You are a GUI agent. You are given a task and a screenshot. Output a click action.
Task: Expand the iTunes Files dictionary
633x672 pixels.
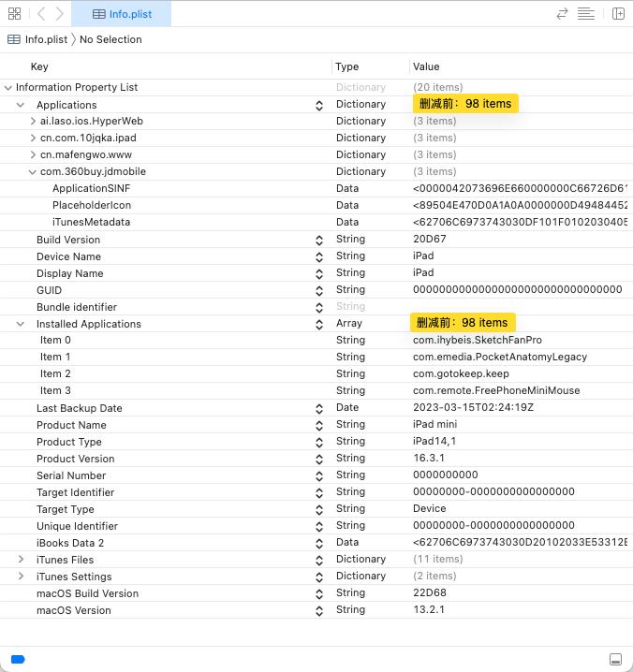point(21,560)
